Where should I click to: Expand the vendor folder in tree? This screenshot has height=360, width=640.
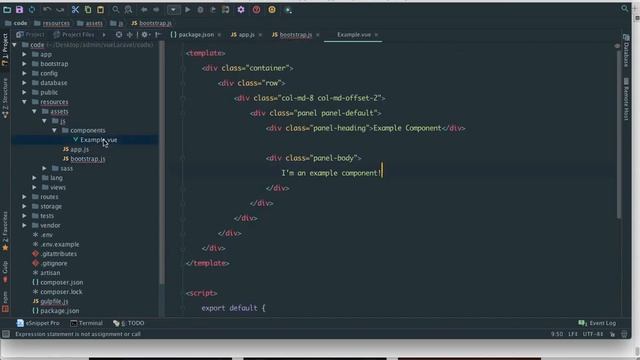click(24, 225)
